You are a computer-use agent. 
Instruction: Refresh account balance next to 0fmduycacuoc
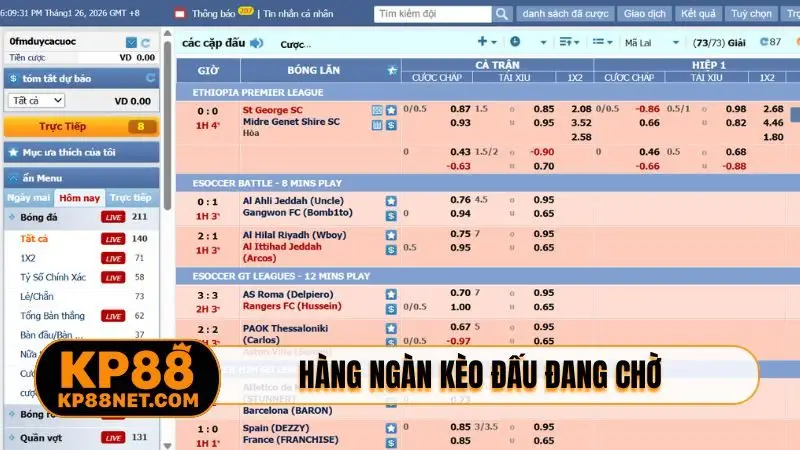pos(146,42)
